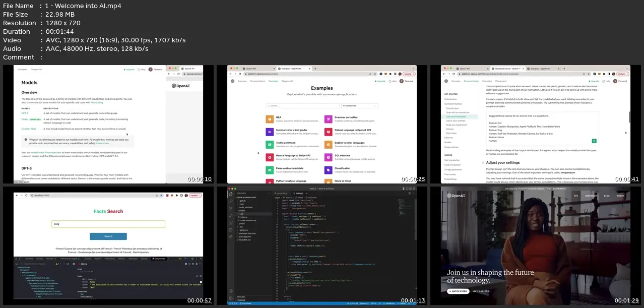Open VS Code Explorer activity bar icon
The width and height of the screenshot is (644, 308).
[x=230, y=194]
